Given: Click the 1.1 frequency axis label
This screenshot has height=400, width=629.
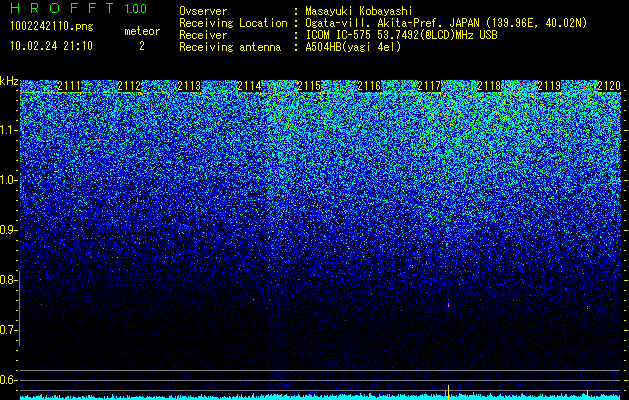Looking at the screenshot, I should coord(8,130).
